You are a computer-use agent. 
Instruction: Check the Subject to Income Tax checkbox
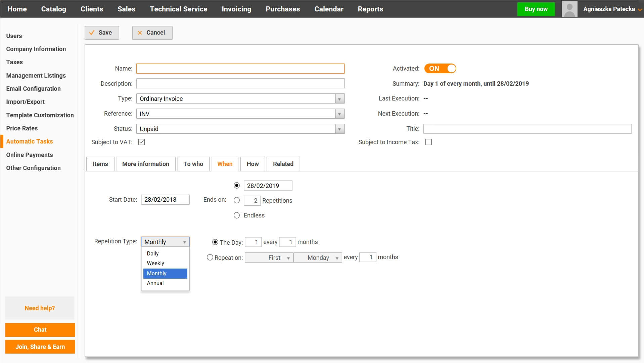[x=428, y=142]
